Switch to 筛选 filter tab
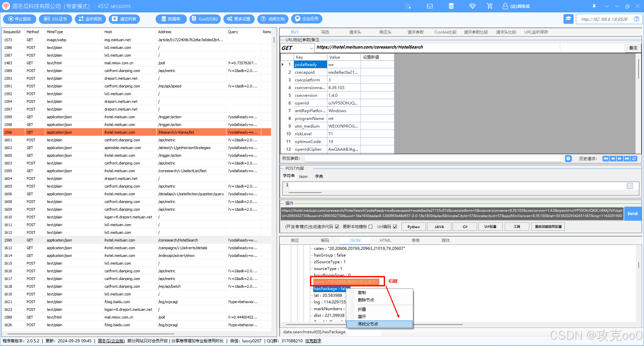This screenshot has width=644, height=346. pos(325,32)
